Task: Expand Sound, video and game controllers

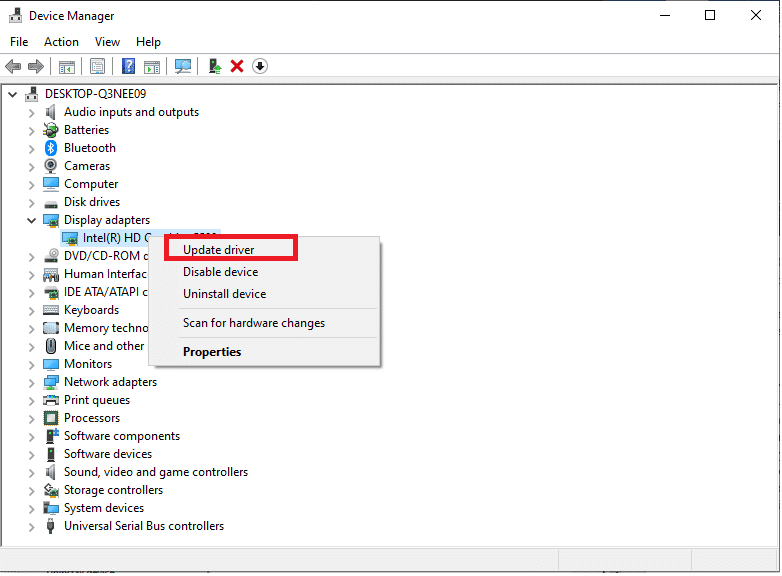Action: point(31,473)
